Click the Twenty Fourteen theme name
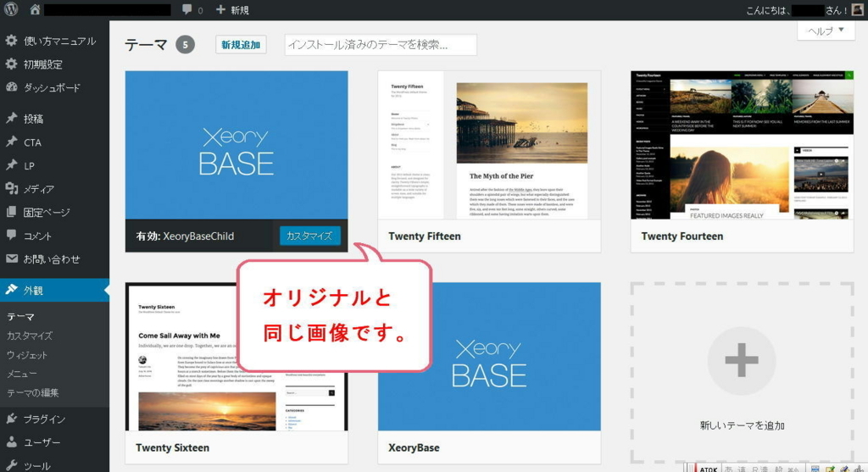This screenshot has width=868, height=472. pyautogui.click(x=682, y=236)
